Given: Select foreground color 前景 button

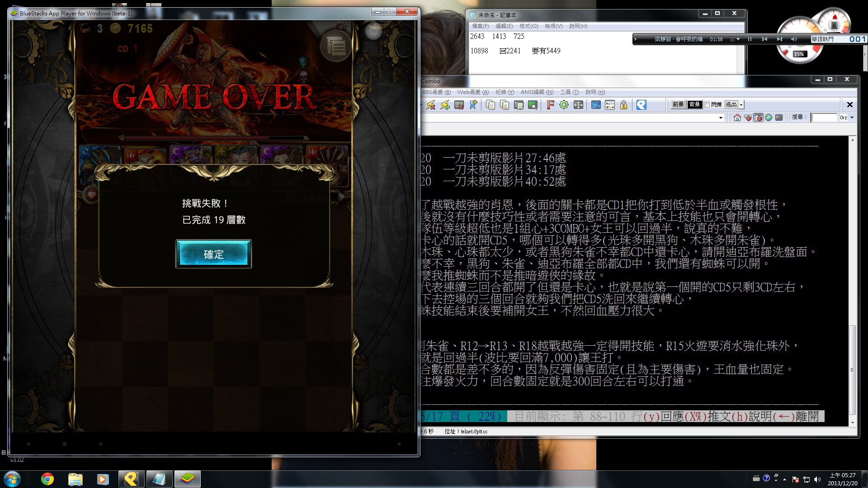Looking at the screenshot, I should [678, 104].
